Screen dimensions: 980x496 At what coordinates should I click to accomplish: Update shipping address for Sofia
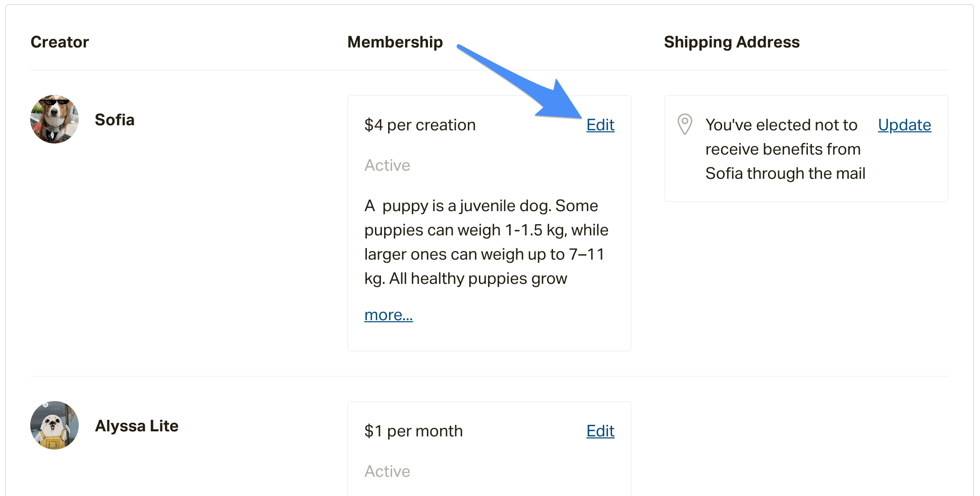pyautogui.click(x=904, y=125)
